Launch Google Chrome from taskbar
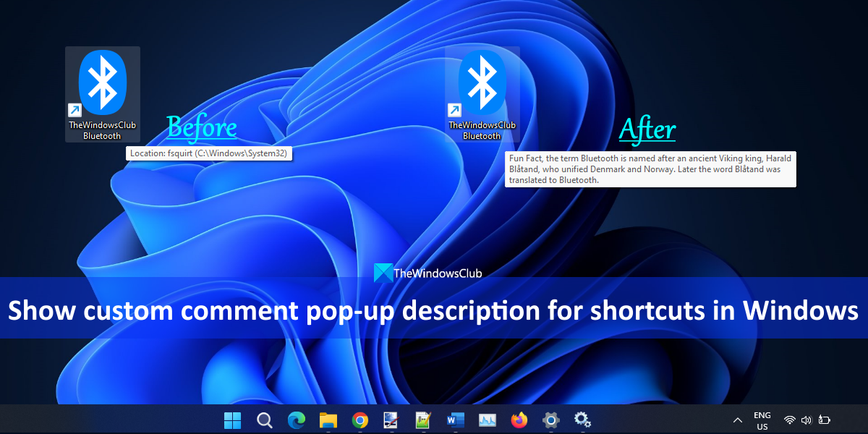This screenshot has width=868, height=434. [360, 420]
